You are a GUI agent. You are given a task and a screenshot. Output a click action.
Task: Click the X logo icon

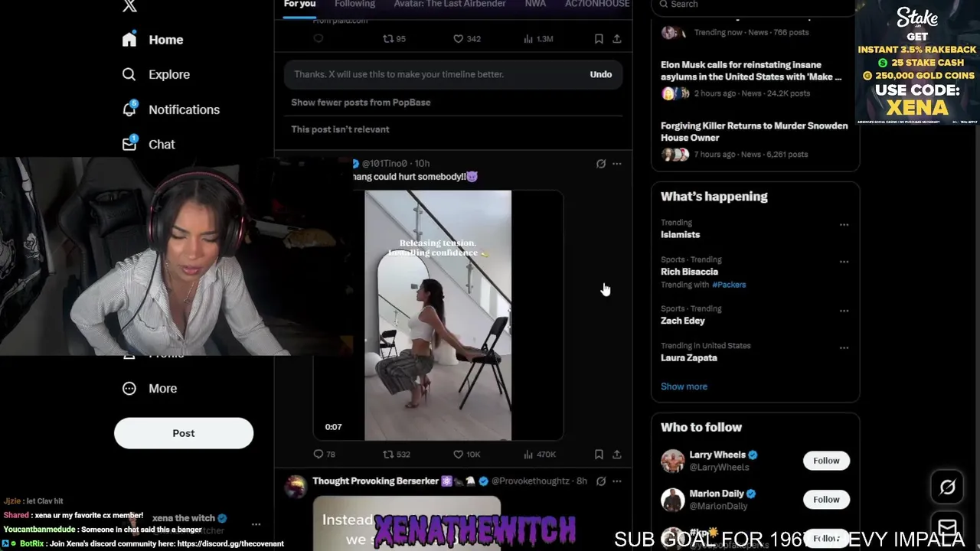pyautogui.click(x=129, y=5)
